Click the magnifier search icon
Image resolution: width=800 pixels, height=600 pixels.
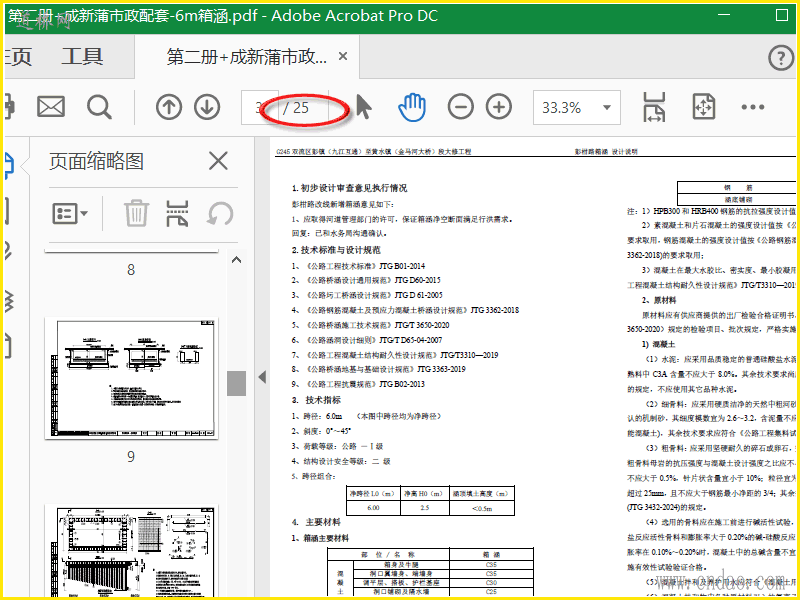pyautogui.click(x=99, y=107)
